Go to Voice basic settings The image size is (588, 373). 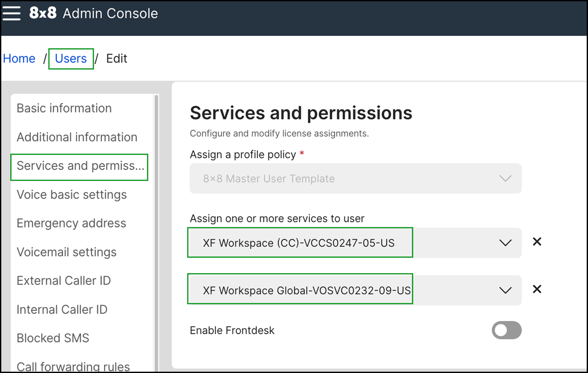coord(72,195)
